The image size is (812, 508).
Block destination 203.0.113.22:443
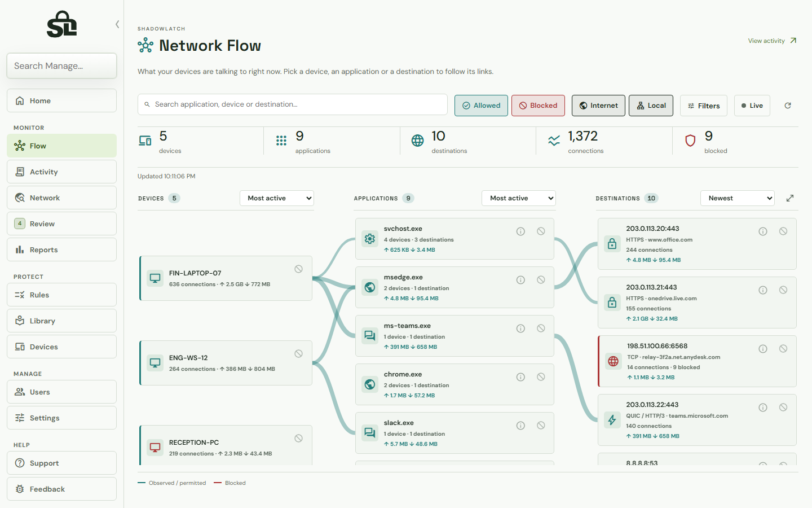[x=783, y=408]
